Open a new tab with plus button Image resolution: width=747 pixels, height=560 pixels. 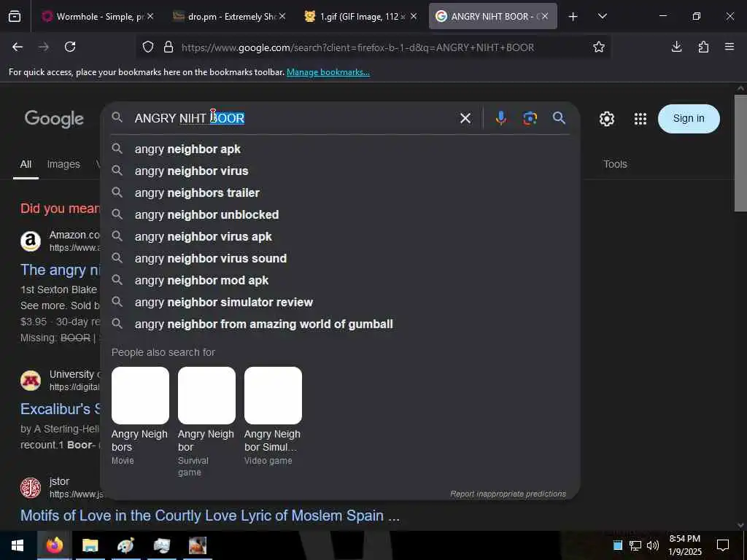pyautogui.click(x=573, y=17)
